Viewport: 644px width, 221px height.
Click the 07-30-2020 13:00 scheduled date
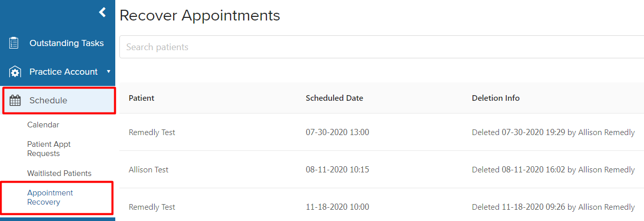(x=338, y=132)
